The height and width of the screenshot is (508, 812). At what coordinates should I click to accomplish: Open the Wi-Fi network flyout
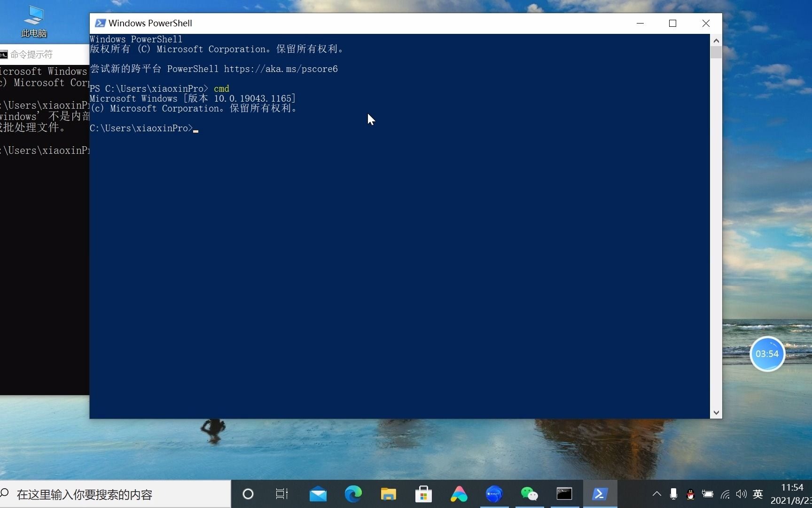725,494
